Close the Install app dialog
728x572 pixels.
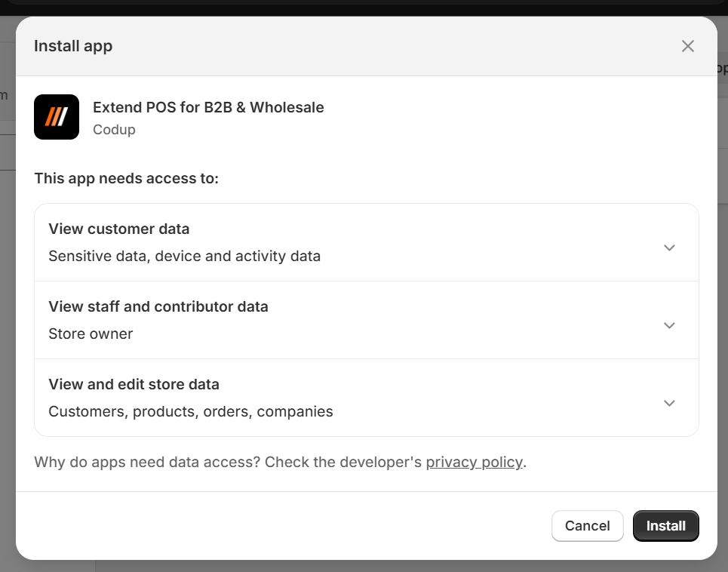click(x=687, y=46)
